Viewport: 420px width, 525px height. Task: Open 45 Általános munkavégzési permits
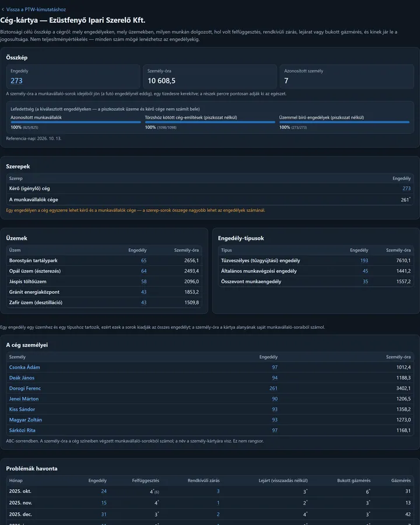click(x=365, y=271)
